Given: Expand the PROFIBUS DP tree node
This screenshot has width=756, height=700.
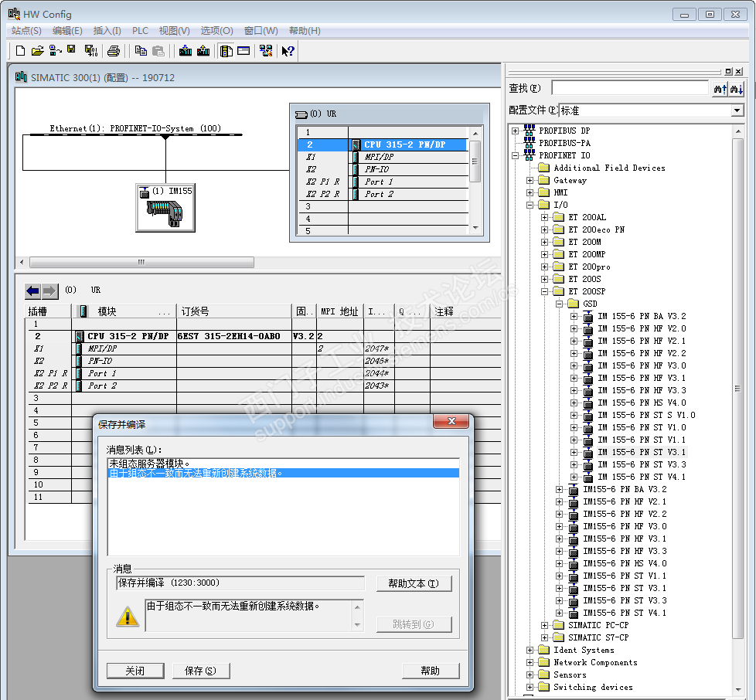Looking at the screenshot, I should pos(516,131).
